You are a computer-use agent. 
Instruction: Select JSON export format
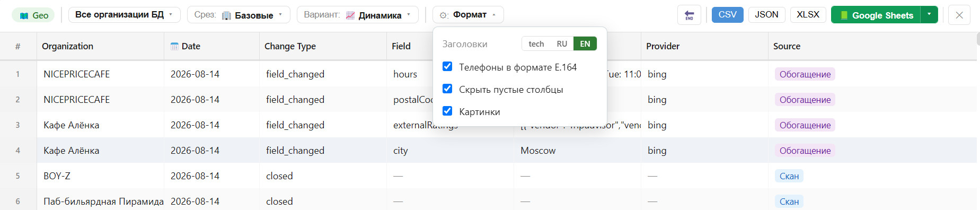click(766, 15)
